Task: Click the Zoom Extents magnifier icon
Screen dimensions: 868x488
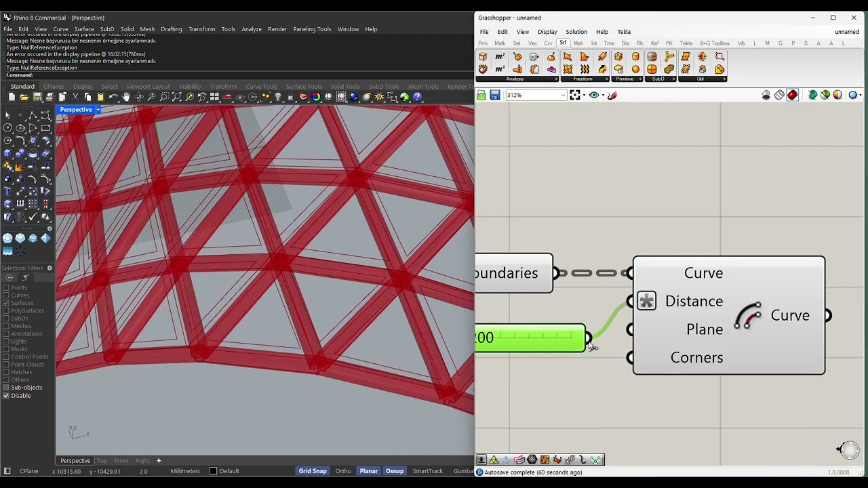Action: point(176,97)
